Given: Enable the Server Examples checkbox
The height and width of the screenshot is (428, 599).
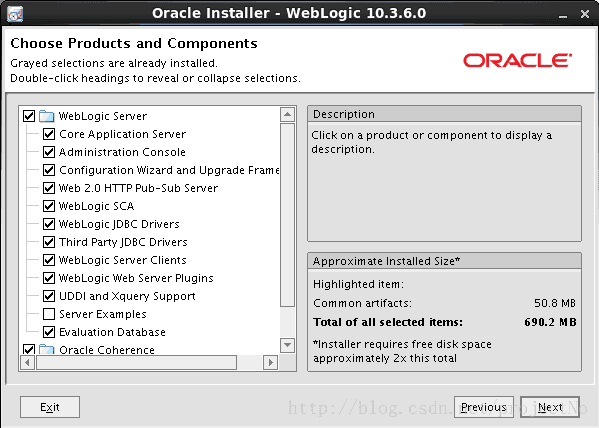Looking at the screenshot, I should [x=49, y=314].
